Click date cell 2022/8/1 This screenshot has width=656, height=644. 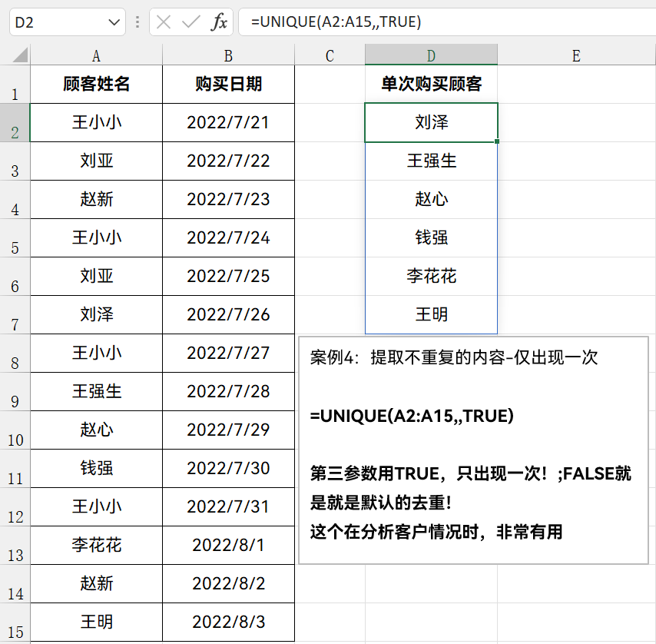228,545
